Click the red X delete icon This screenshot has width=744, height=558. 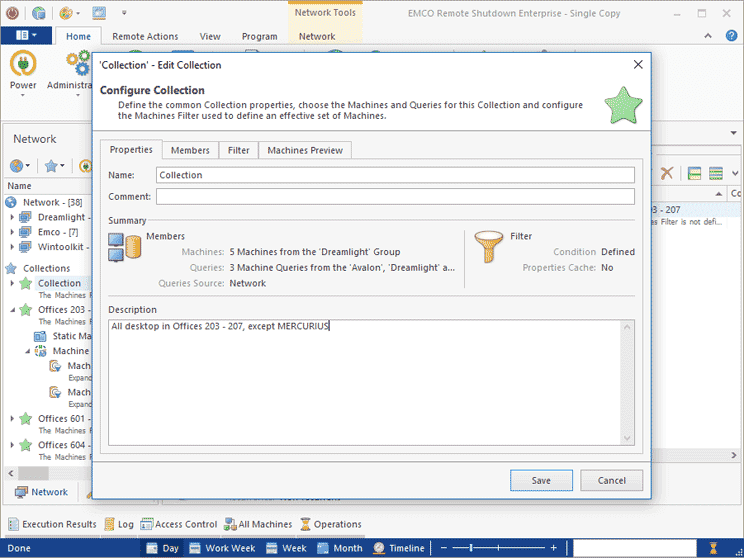(x=667, y=173)
